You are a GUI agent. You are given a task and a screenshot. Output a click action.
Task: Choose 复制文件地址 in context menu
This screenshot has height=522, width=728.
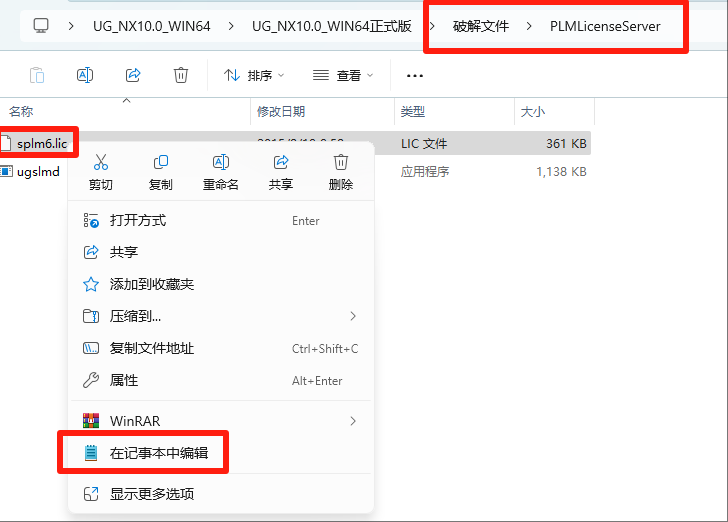click(x=221, y=348)
